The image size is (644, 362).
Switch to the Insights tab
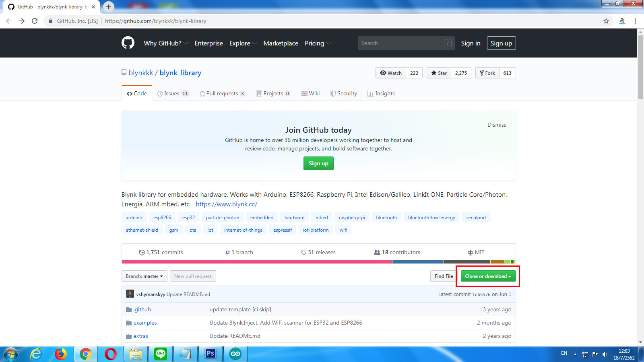click(381, 93)
